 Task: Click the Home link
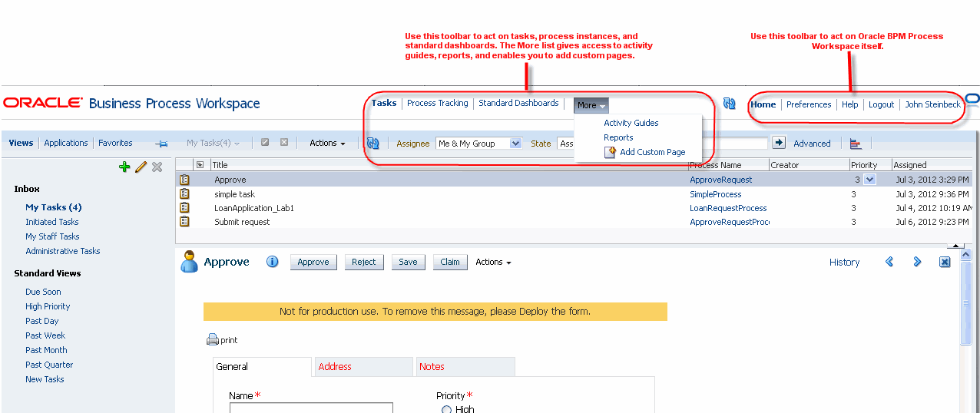[x=763, y=104]
